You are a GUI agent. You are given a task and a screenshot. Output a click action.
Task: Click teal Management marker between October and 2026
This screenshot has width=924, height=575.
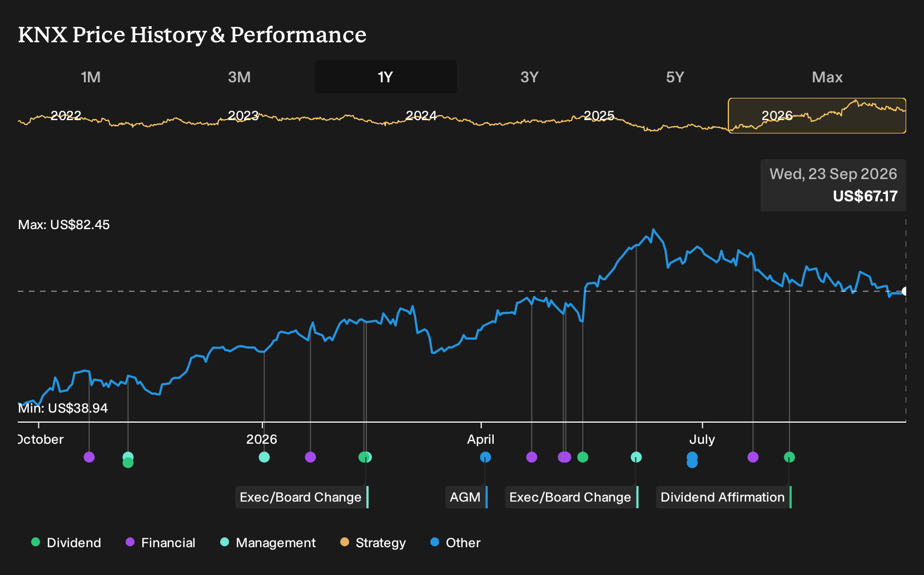[128, 456]
